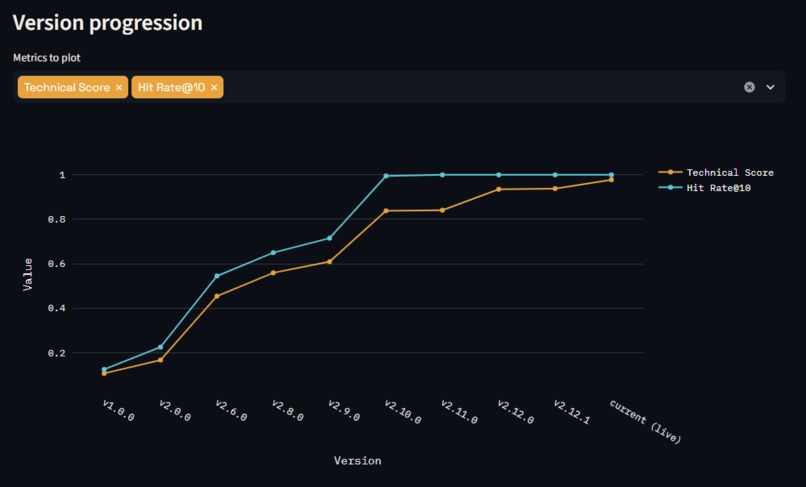Expand the metrics dropdown chevron
The height and width of the screenshot is (487, 806).
pyautogui.click(x=771, y=87)
